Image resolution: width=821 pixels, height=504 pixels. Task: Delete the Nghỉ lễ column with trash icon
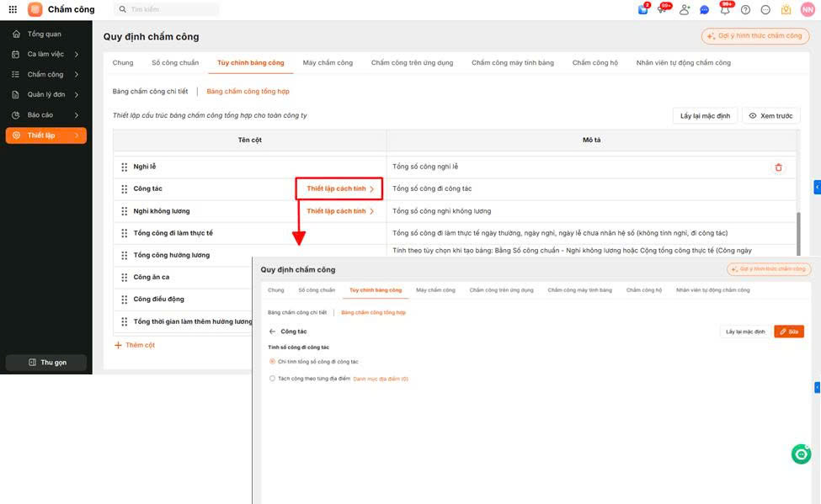778,167
